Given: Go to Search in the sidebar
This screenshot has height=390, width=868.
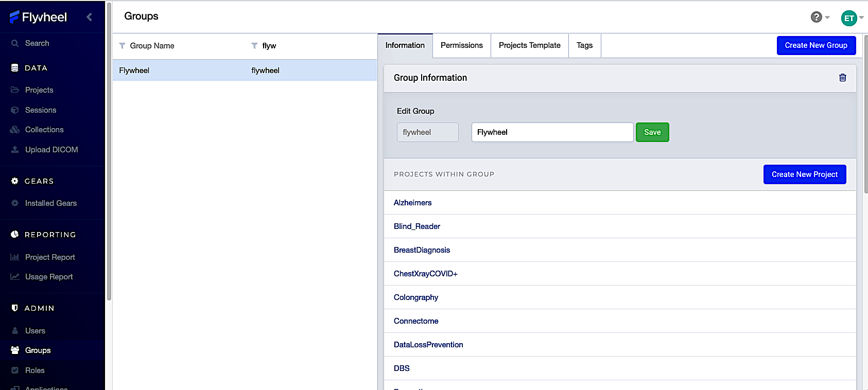Looking at the screenshot, I should tap(37, 43).
